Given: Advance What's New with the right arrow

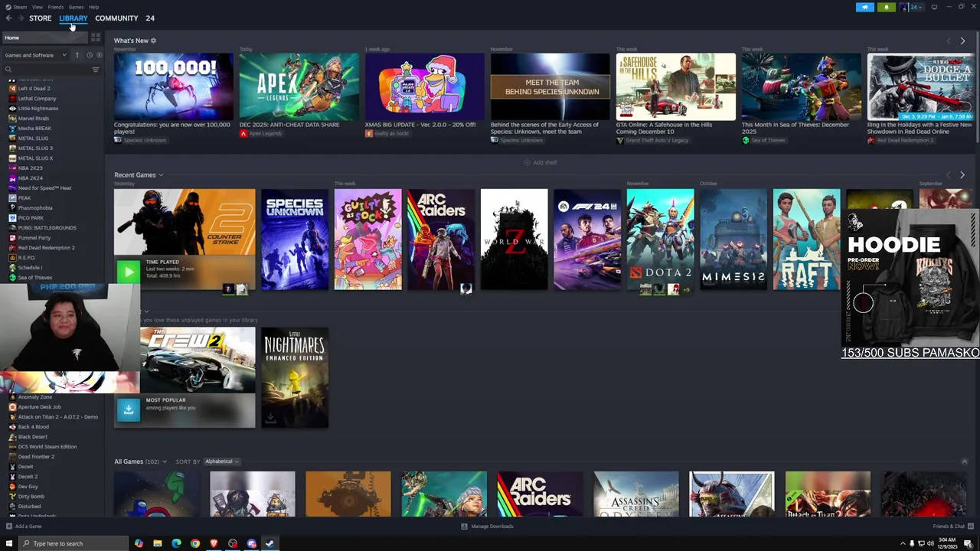Looking at the screenshot, I should point(962,41).
